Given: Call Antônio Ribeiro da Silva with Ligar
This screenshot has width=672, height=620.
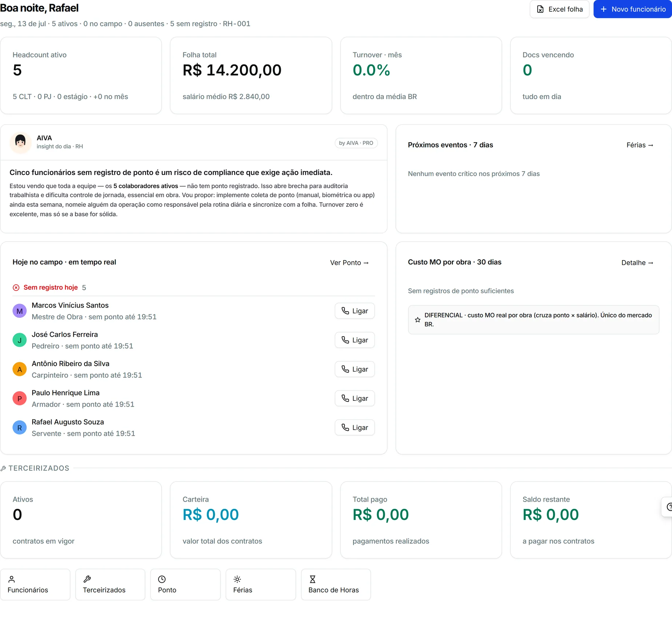Looking at the screenshot, I should [355, 369].
